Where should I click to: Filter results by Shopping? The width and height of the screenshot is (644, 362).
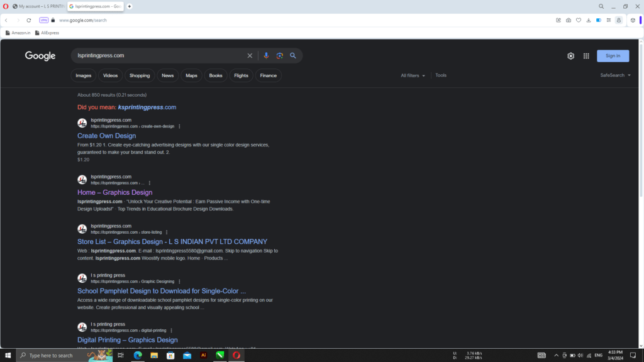[140, 75]
